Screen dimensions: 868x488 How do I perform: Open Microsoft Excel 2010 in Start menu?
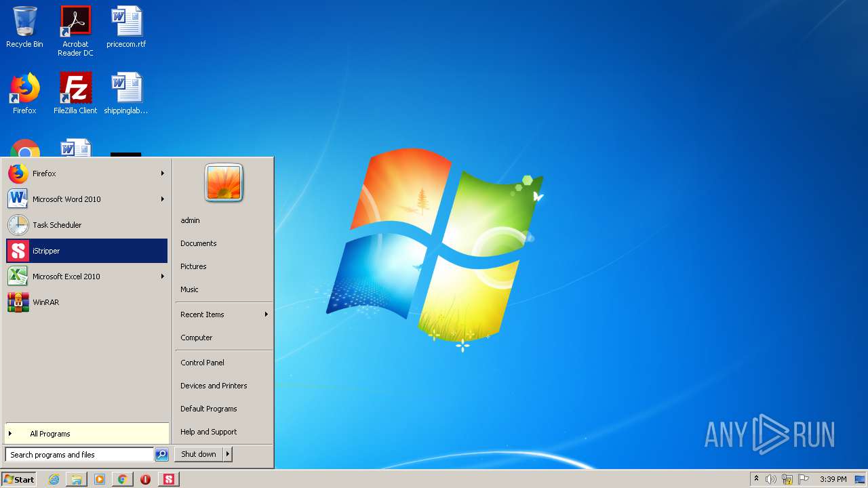click(x=87, y=277)
